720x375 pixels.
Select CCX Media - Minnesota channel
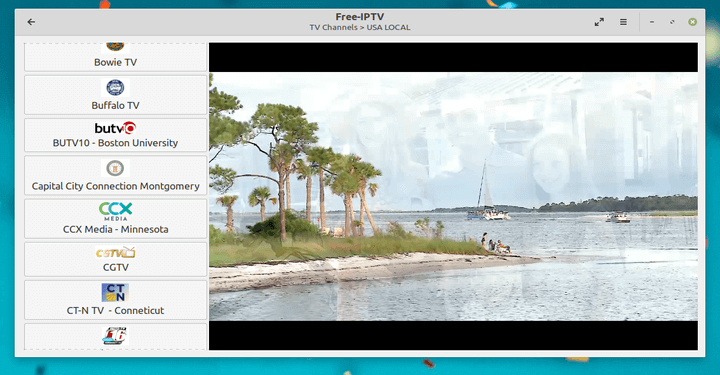[115, 218]
